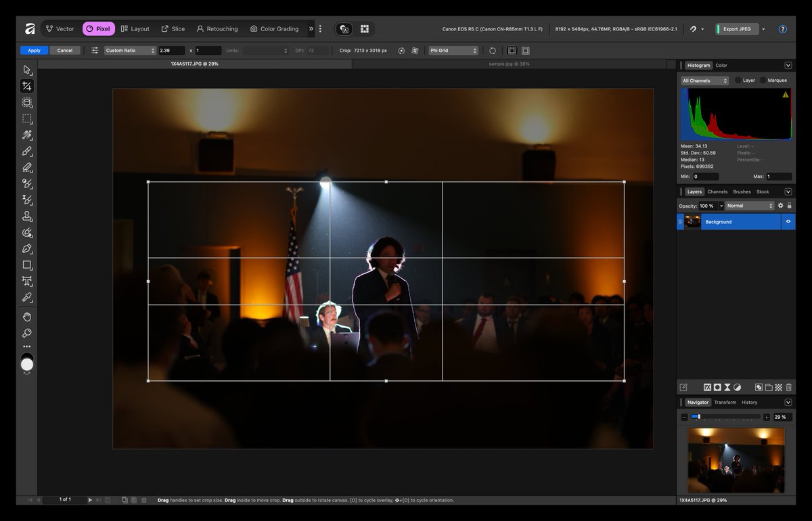The width and height of the screenshot is (812, 521).
Task: Click the crop presets sliders icon
Action: (x=95, y=50)
